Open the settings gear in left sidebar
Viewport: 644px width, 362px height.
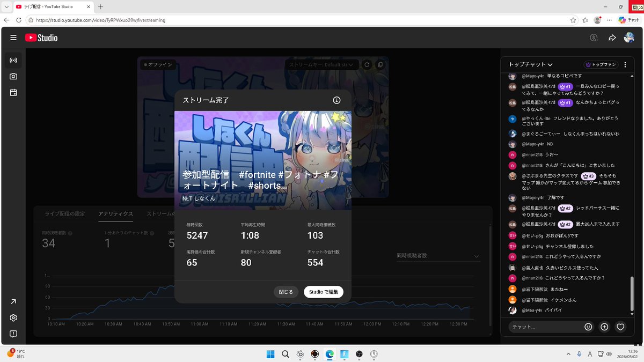[x=13, y=317]
